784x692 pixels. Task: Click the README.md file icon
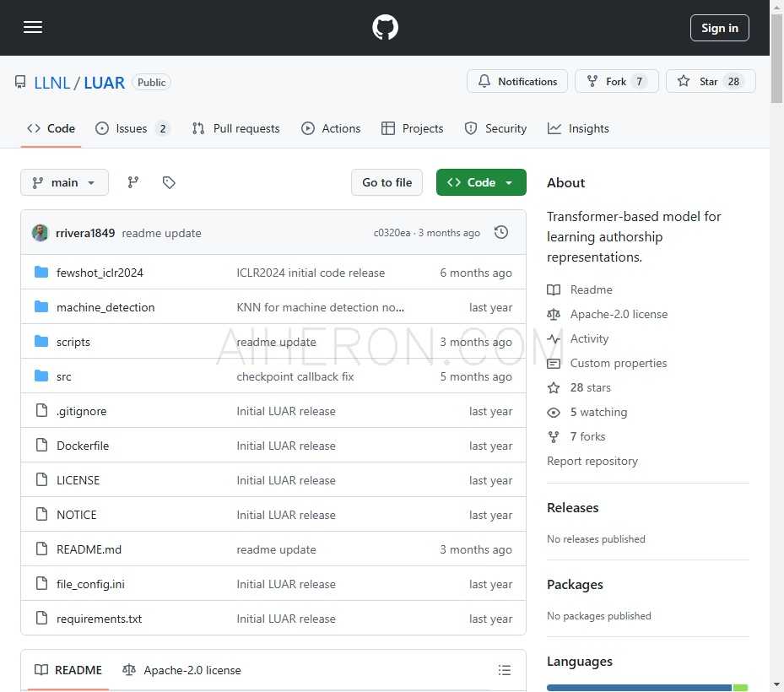(x=42, y=549)
